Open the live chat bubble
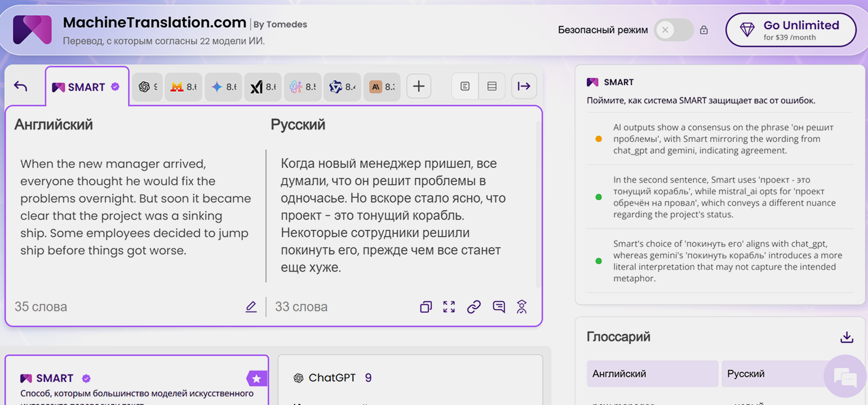This screenshot has width=868, height=405. click(x=844, y=376)
